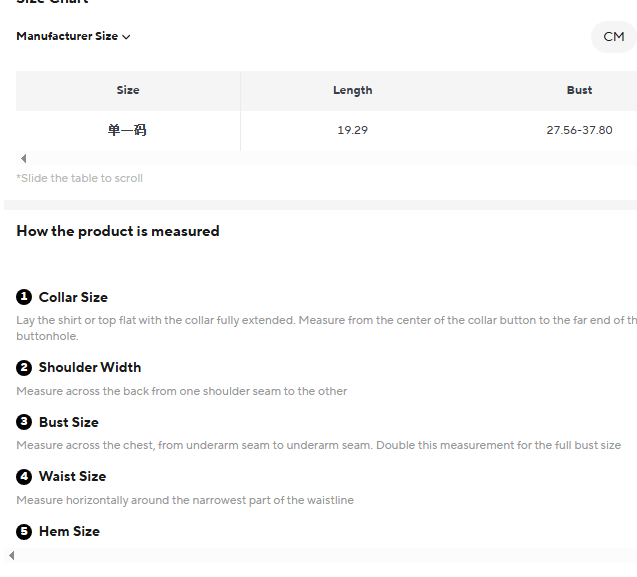637x577 pixels.
Task: Select the Size column header
Action: (x=128, y=90)
